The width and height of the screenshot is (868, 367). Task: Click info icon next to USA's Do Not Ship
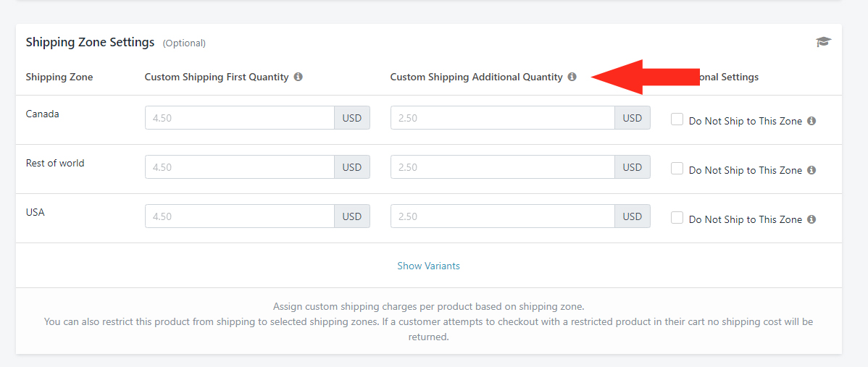811,219
